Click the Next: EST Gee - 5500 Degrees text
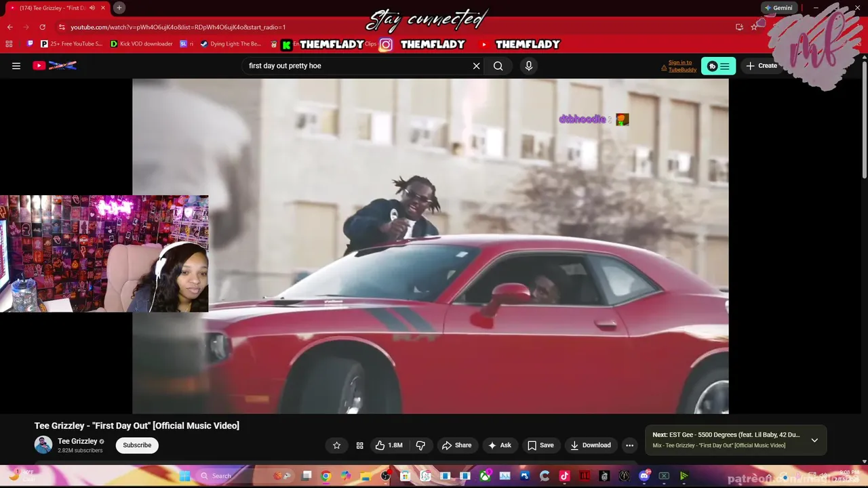Viewport: 868px width, 488px height. 726,434
